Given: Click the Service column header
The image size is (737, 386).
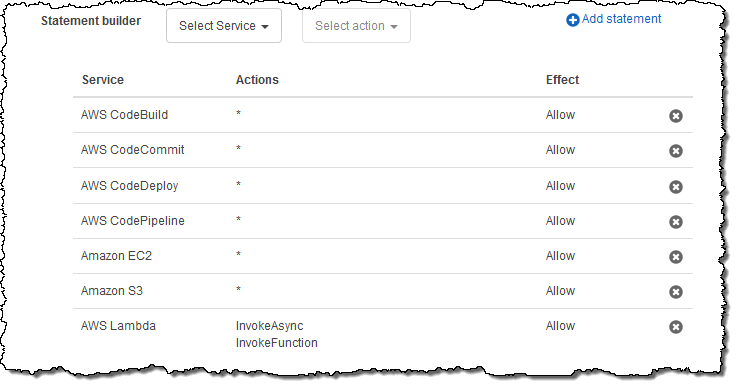Looking at the screenshot, I should tap(102, 80).
